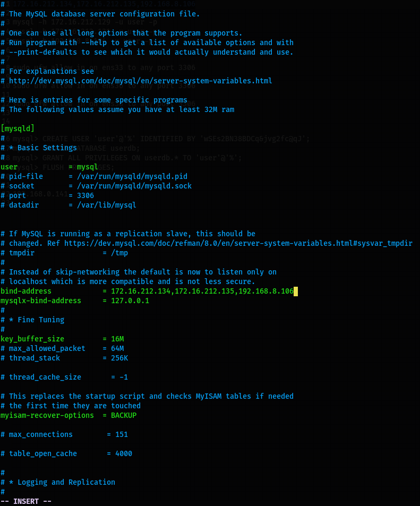Click the port value 3306
Image resolution: width=420 pixels, height=506 pixels.
coord(85,195)
